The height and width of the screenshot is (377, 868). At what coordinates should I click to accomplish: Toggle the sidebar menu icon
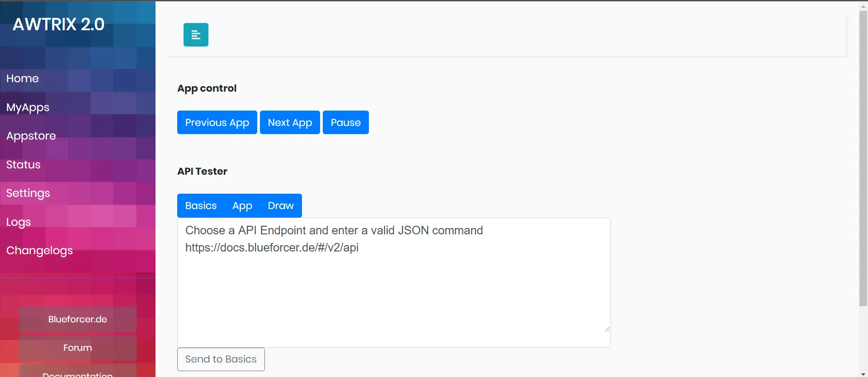click(196, 35)
